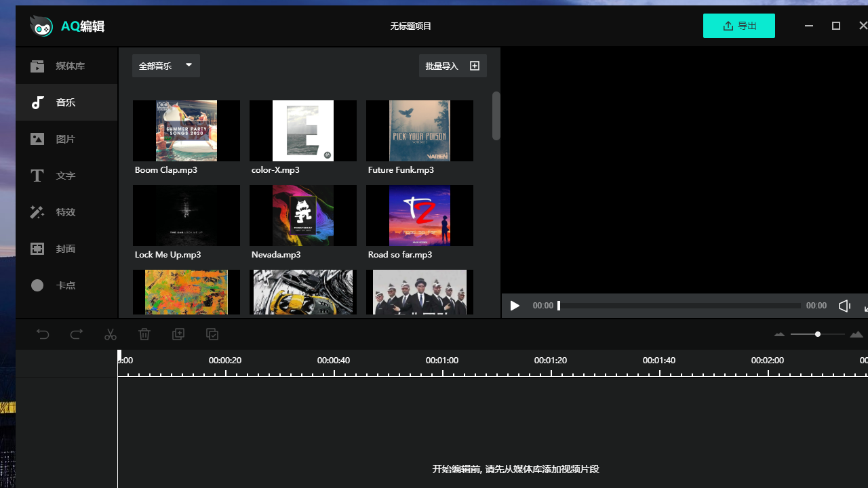Click the music list vertical scrollbar
This screenshot has height=488, width=868.
click(496, 117)
